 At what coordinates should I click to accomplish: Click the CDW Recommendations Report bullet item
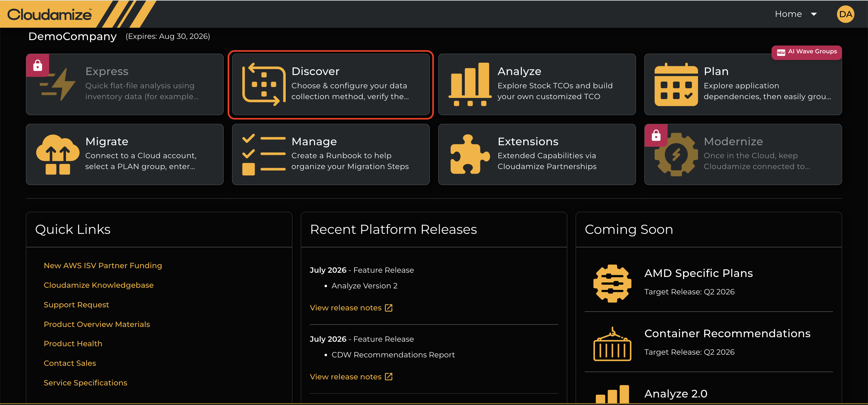tap(393, 355)
